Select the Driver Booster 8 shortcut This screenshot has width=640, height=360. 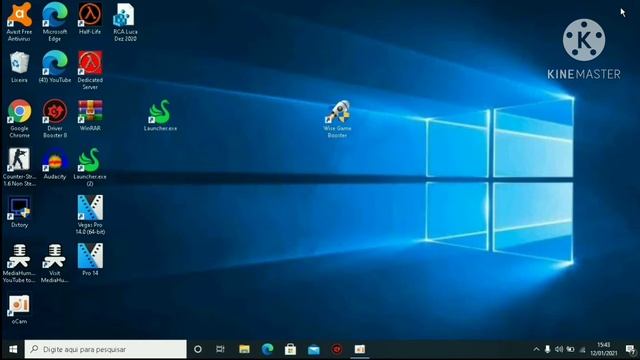[x=55, y=118]
